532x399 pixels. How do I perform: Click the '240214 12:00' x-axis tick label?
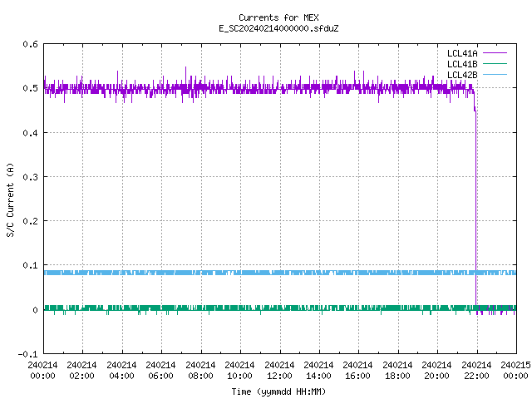coord(279,371)
